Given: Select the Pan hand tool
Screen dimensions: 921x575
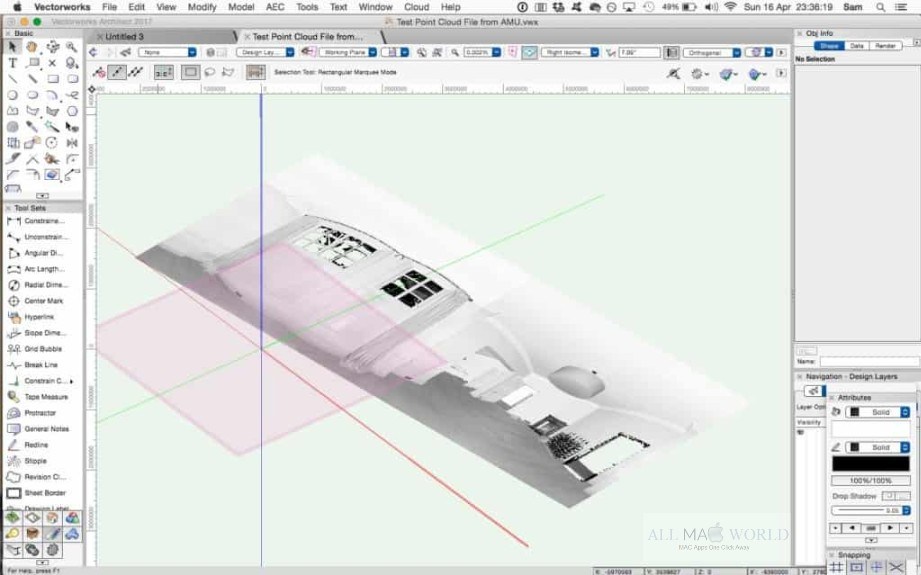Looking at the screenshot, I should pos(32,46).
